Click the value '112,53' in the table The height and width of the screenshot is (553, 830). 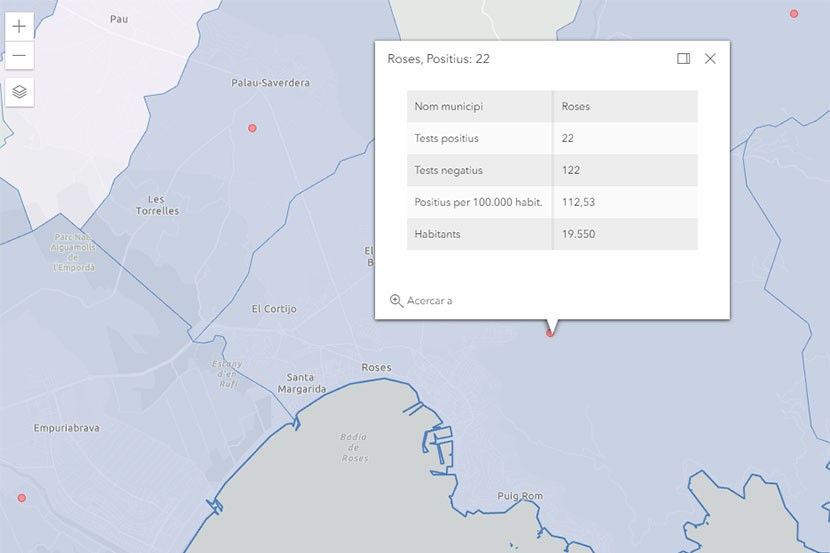tap(579, 202)
